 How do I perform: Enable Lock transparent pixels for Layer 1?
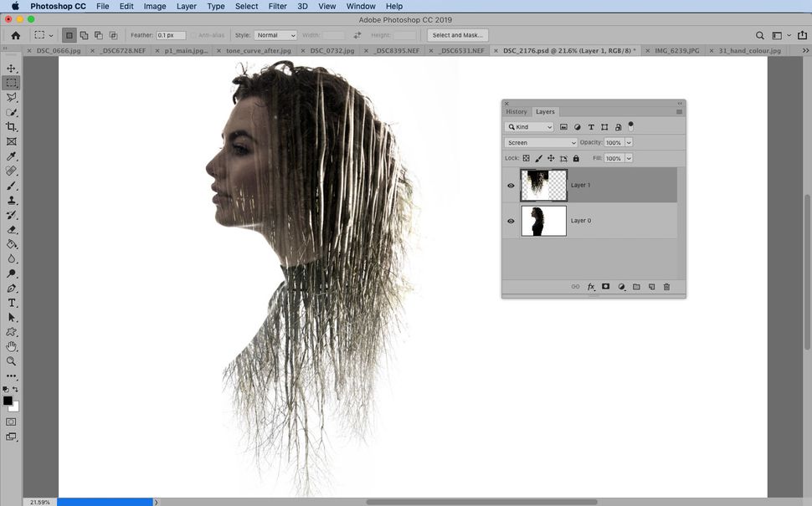pos(527,158)
